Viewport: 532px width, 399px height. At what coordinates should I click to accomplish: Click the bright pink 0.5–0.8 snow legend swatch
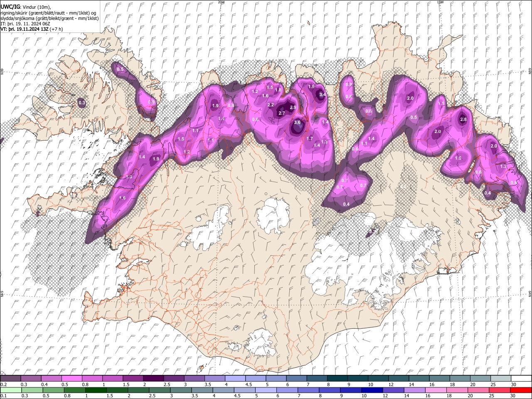click(71, 379)
